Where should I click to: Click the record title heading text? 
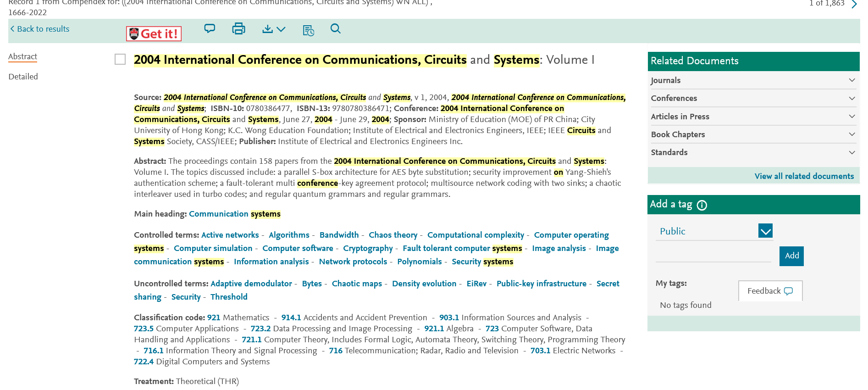364,60
